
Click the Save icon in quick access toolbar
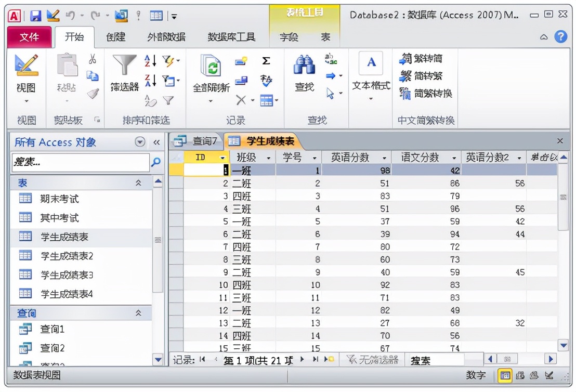(x=36, y=16)
